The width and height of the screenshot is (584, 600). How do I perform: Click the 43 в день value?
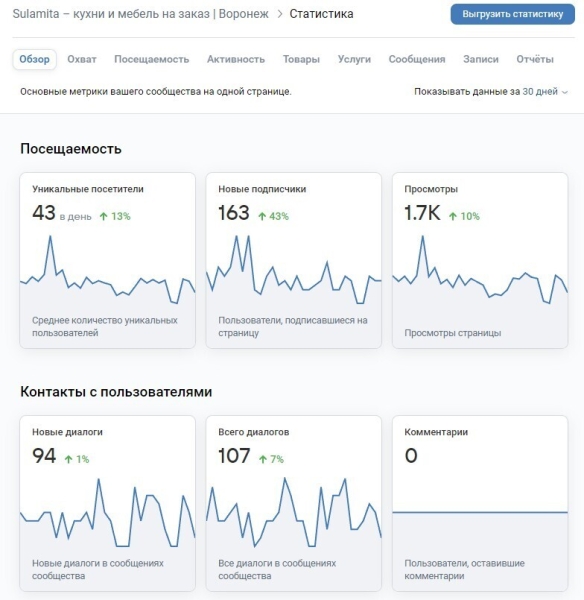pyautogui.click(x=62, y=214)
